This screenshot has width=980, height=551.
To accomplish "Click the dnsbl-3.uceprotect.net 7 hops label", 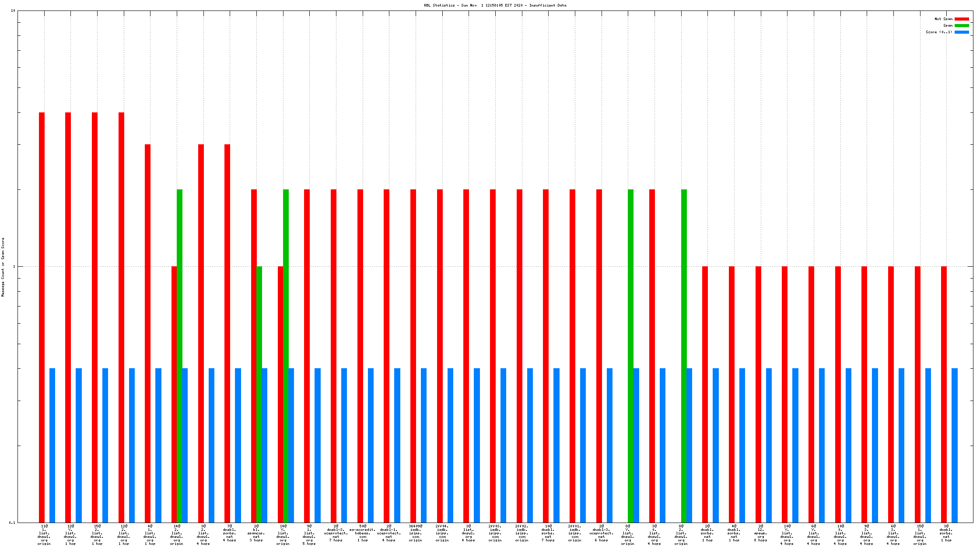I will pos(336,533).
